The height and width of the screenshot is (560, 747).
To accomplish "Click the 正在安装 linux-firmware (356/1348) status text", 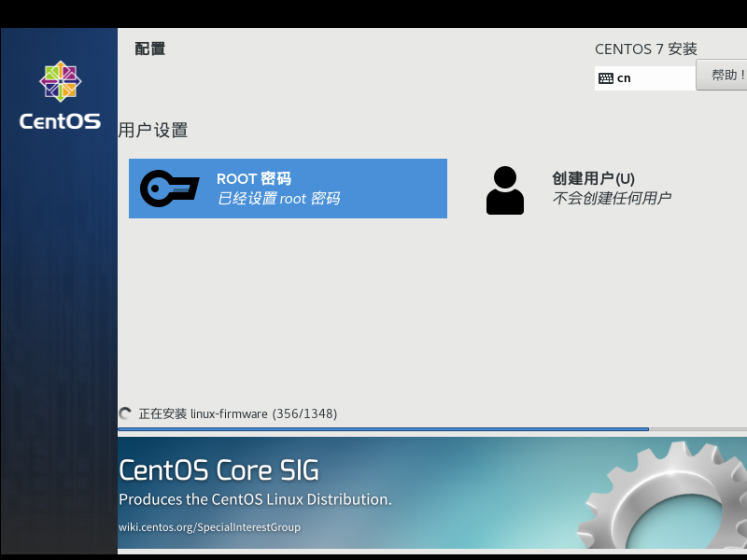I will (x=238, y=413).
